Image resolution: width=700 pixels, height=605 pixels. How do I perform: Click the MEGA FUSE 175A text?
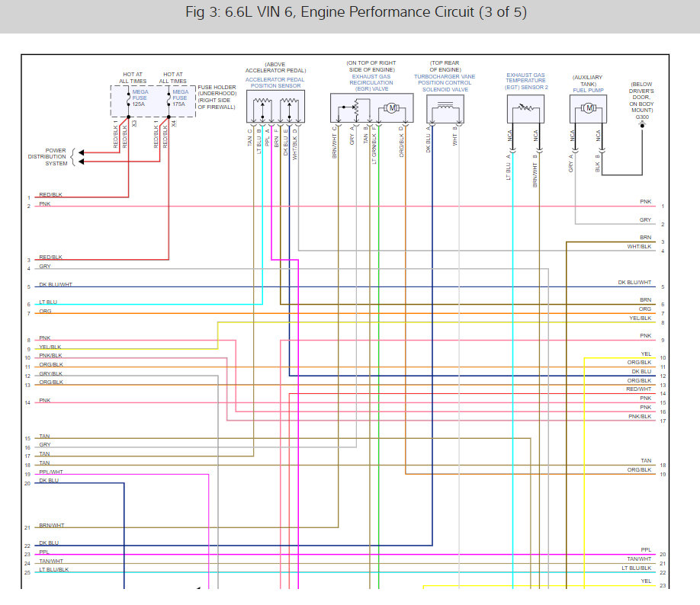(x=181, y=98)
